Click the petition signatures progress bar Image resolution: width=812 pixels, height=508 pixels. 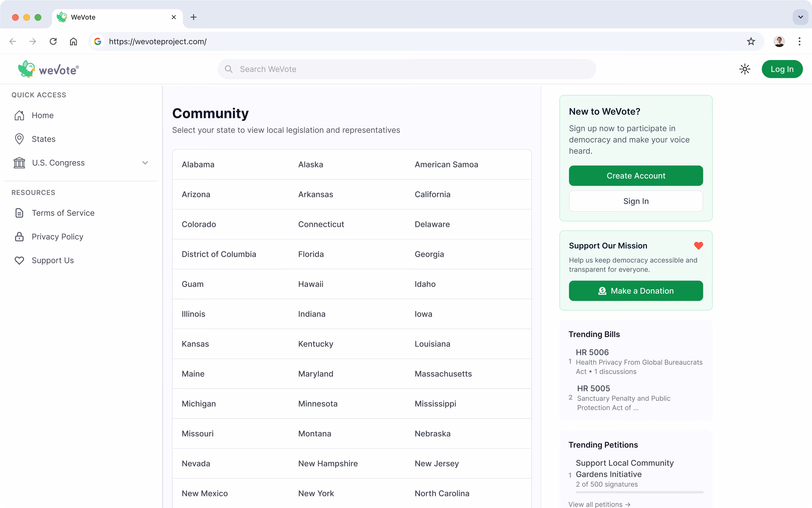coord(639,492)
